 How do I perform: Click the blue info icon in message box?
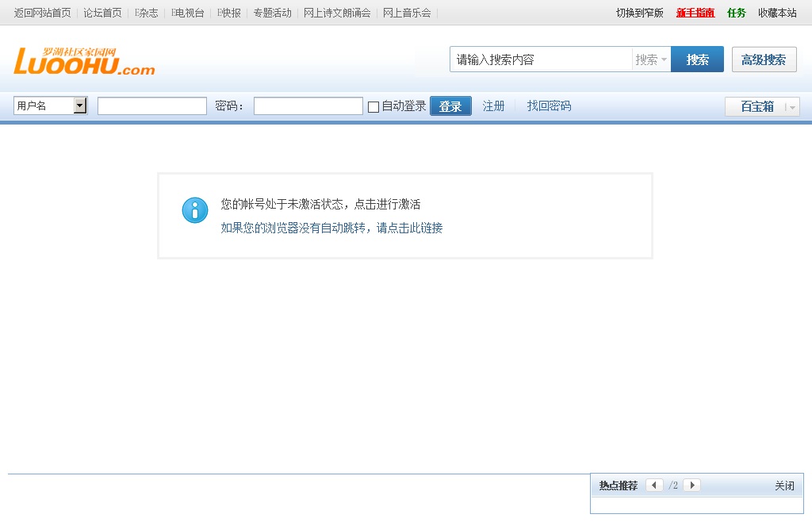(195, 210)
